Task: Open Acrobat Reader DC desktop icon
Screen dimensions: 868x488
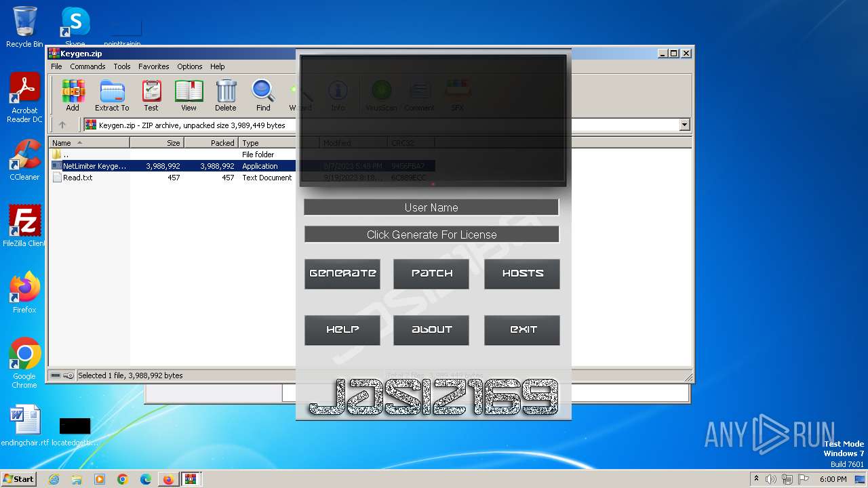Action: [x=24, y=98]
